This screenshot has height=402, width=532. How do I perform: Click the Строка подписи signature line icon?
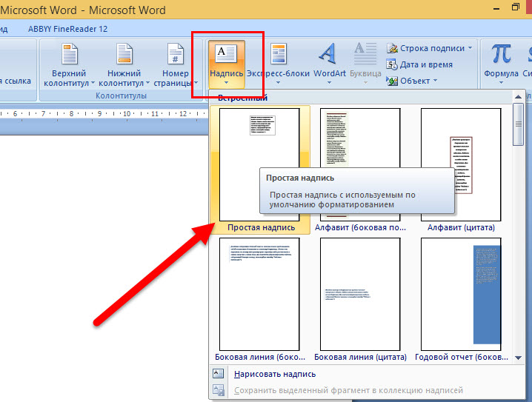392,48
